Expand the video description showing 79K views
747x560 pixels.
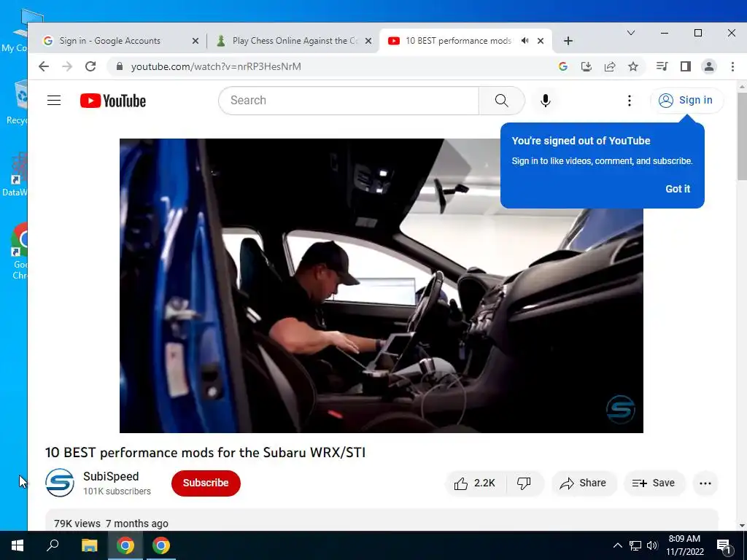point(381,520)
